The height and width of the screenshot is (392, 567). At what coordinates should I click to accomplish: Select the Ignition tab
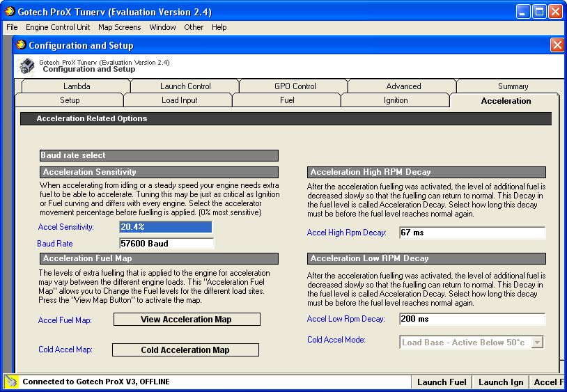[396, 100]
